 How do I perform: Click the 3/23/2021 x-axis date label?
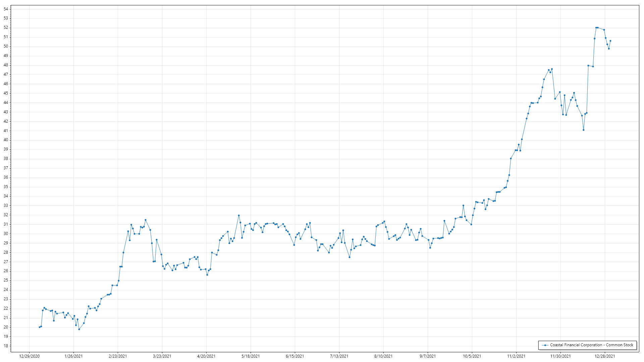[162, 356]
